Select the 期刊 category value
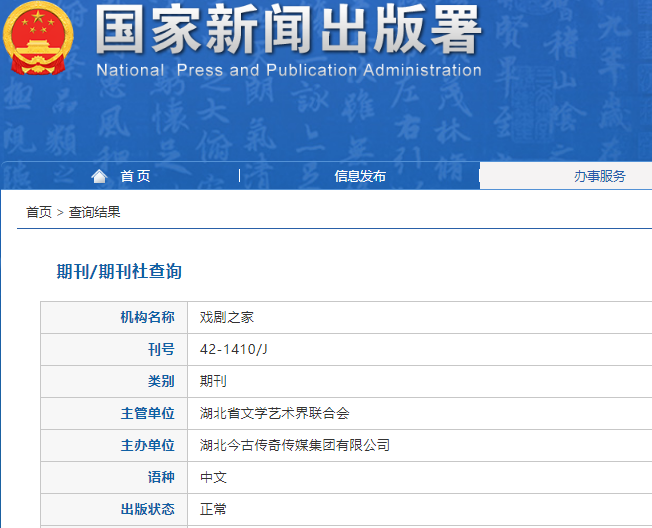652x528 pixels. [213, 381]
